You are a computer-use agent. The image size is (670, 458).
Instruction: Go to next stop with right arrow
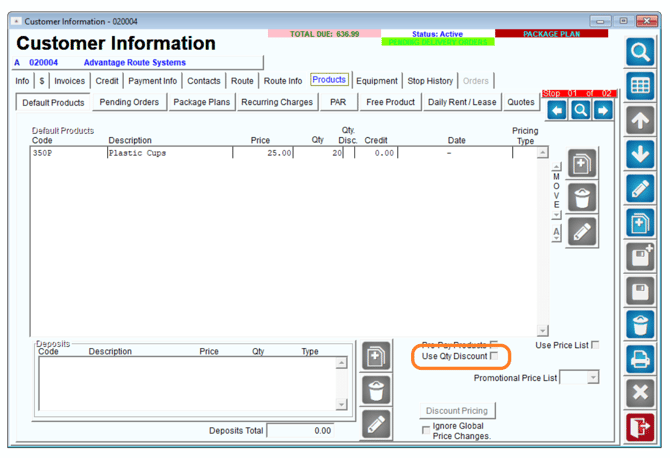pyautogui.click(x=603, y=111)
